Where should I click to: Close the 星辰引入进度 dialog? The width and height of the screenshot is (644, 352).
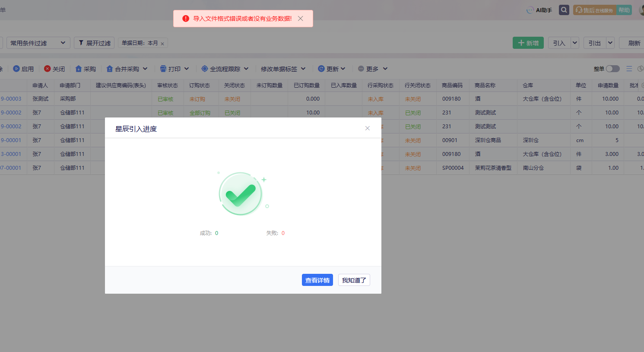[368, 128]
